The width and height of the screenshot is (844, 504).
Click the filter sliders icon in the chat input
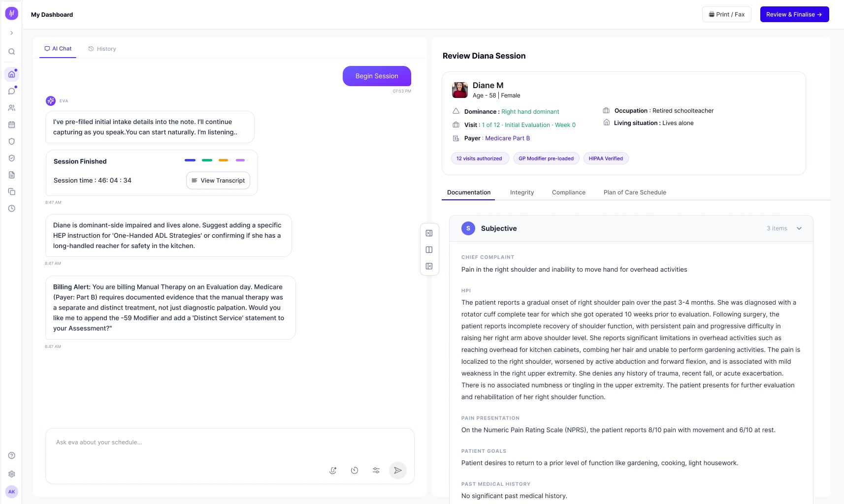[376, 471]
